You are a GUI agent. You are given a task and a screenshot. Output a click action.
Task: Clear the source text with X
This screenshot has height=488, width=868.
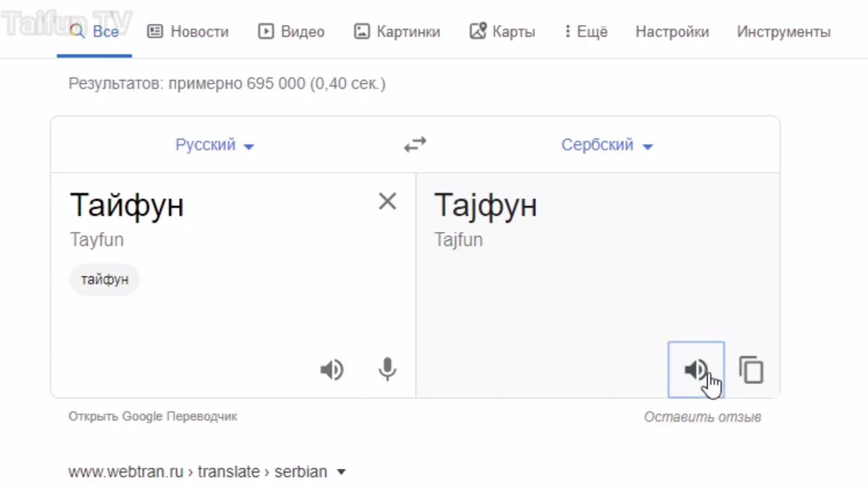coord(387,201)
